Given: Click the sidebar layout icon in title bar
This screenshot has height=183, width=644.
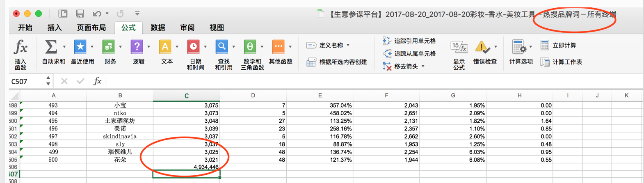Looking at the screenshot, I should pos(63,14).
